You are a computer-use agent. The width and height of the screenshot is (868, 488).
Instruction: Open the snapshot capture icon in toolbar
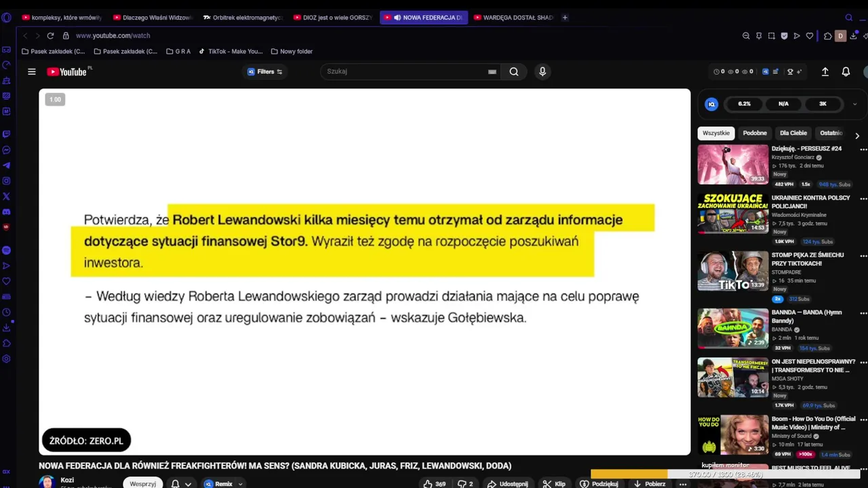772,36
